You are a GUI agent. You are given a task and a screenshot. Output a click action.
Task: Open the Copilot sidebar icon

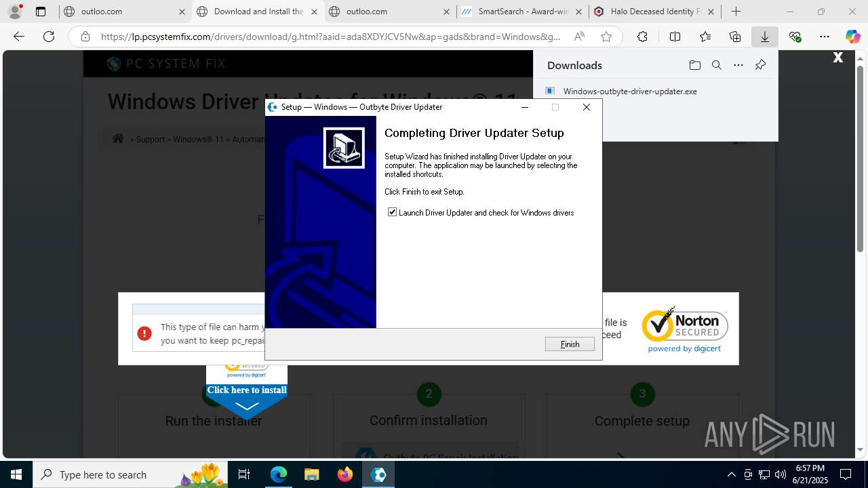[852, 37]
